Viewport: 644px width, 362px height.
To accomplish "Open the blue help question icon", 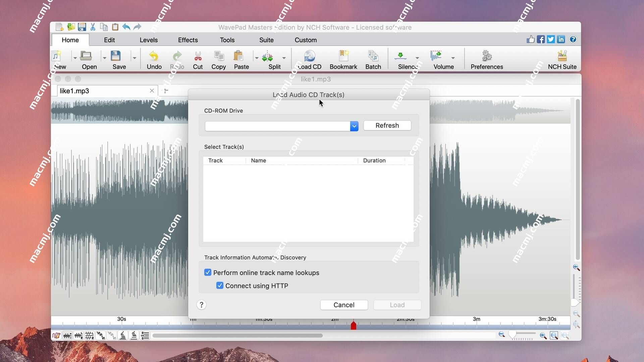I will click(x=573, y=39).
